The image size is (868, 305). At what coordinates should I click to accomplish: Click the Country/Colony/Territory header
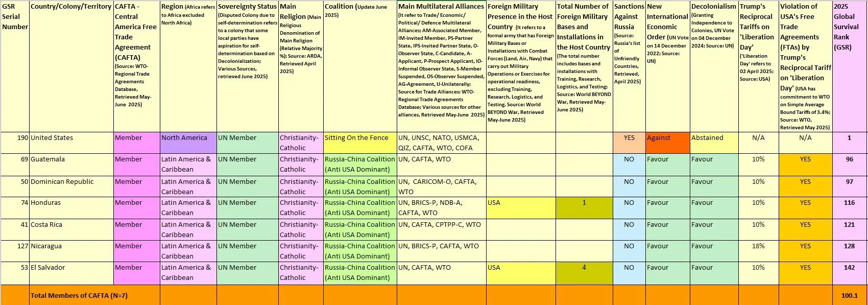click(71, 66)
